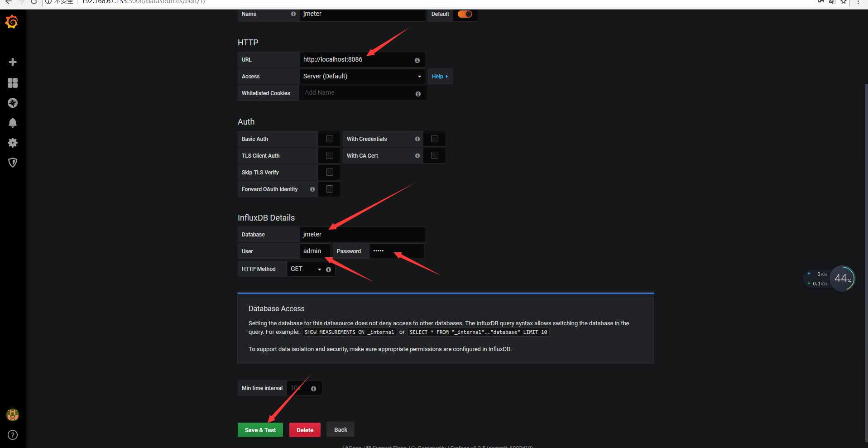Screen dimensions: 868x448
Task: Enable the With Credentials checkbox
Action: tap(435, 139)
